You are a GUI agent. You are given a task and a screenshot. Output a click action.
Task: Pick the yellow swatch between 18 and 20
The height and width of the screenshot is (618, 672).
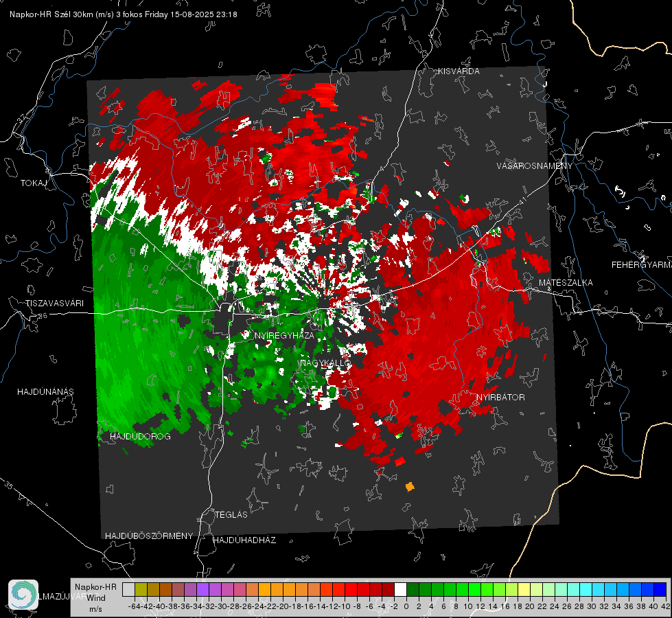pos(524,589)
